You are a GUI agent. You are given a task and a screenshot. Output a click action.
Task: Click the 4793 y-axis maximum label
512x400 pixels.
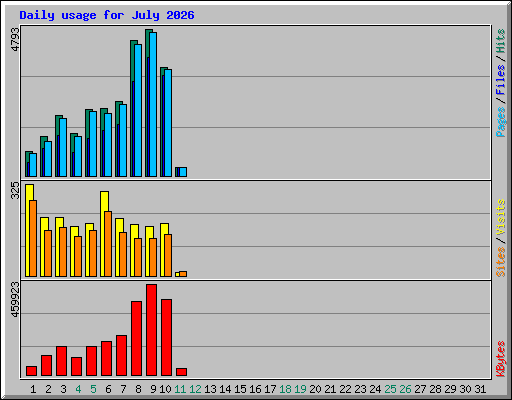click(15, 40)
